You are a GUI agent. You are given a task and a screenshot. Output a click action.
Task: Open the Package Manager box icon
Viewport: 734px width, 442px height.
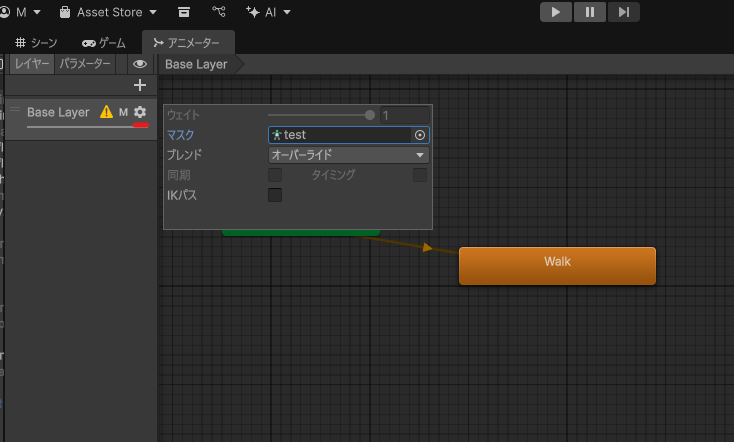184,12
